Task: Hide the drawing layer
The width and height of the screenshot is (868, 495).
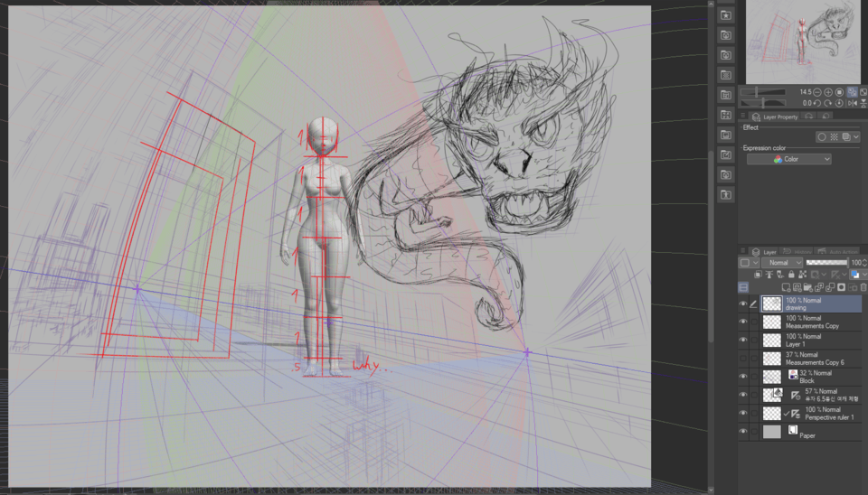Action: click(743, 304)
